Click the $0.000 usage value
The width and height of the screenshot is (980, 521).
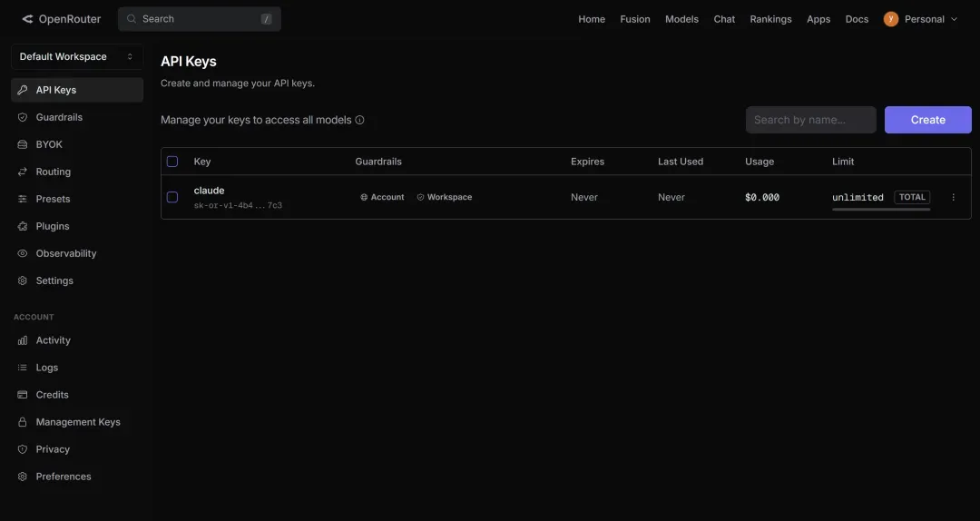click(762, 197)
